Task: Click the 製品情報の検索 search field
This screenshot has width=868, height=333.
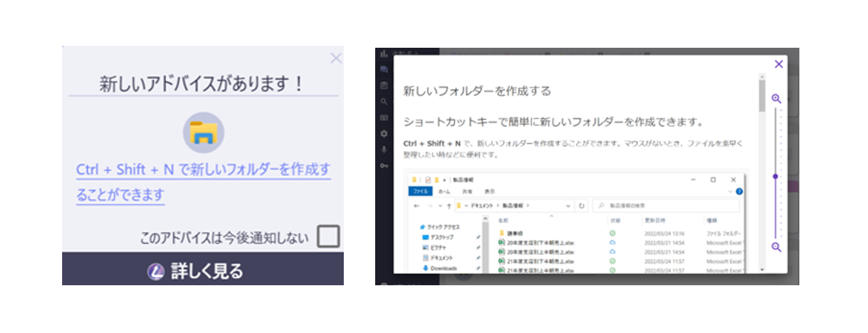Action: coord(665,205)
